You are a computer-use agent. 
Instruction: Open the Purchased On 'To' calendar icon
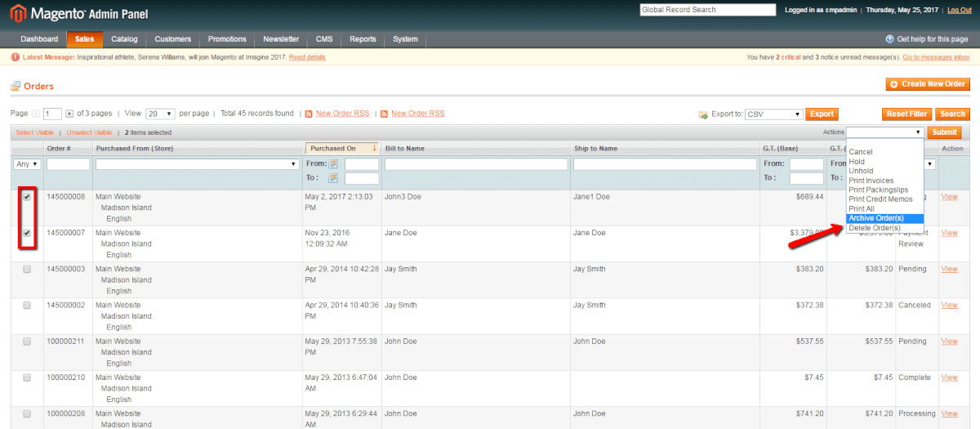click(x=333, y=178)
